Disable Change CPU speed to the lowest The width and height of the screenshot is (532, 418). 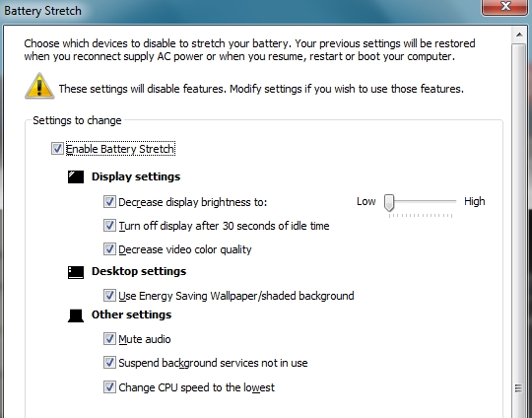click(x=109, y=387)
